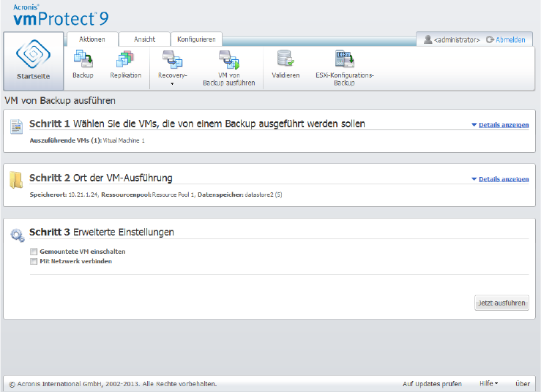Click the administrator user icon
Viewport: 541px width, 392px height.
pyautogui.click(x=428, y=39)
